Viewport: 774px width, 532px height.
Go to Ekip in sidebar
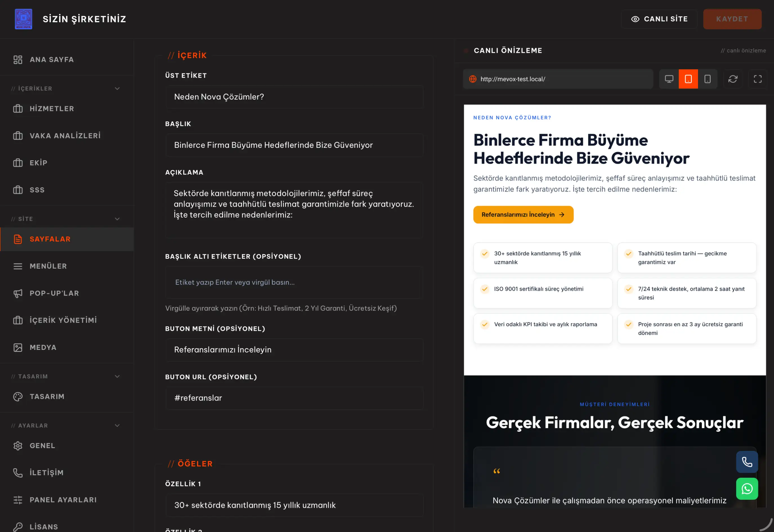pyautogui.click(x=67, y=163)
